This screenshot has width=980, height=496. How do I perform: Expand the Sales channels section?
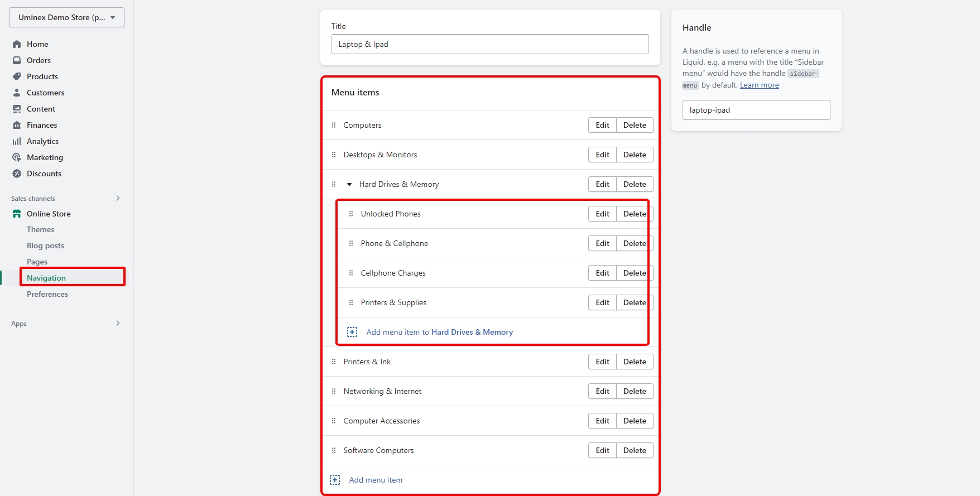click(118, 198)
